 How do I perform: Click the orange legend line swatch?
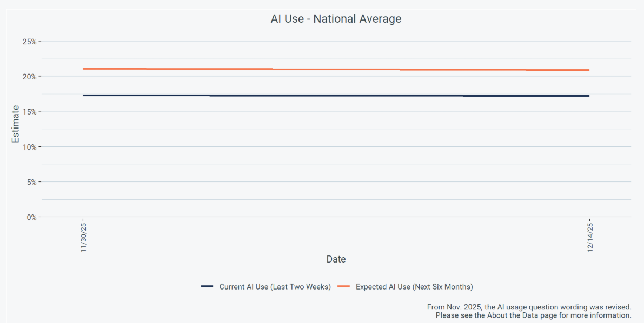pos(344,287)
